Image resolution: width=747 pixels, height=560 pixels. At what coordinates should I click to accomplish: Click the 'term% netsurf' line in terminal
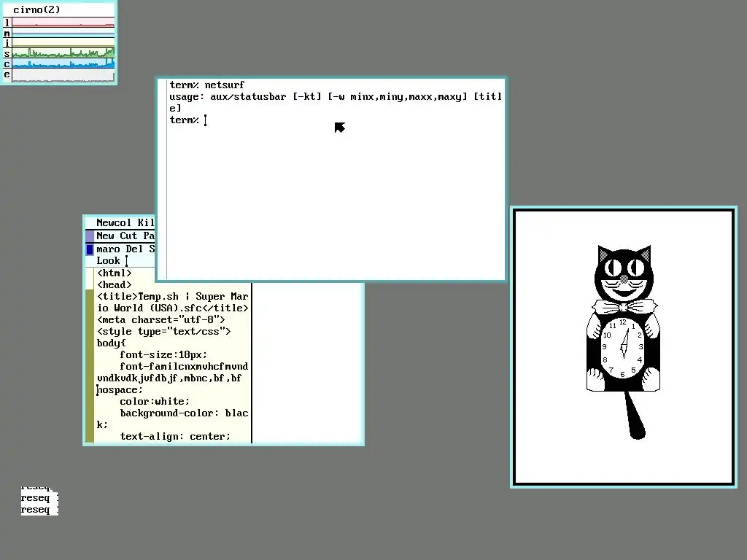tap(206, 85)
